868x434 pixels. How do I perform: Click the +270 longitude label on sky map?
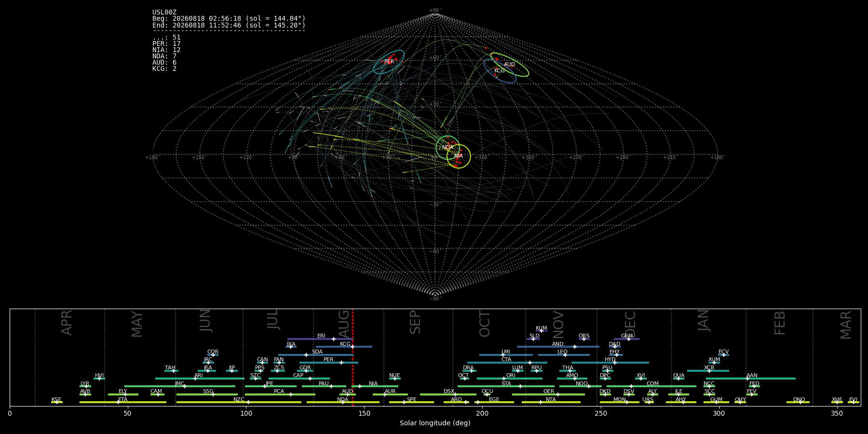(575, 158)
